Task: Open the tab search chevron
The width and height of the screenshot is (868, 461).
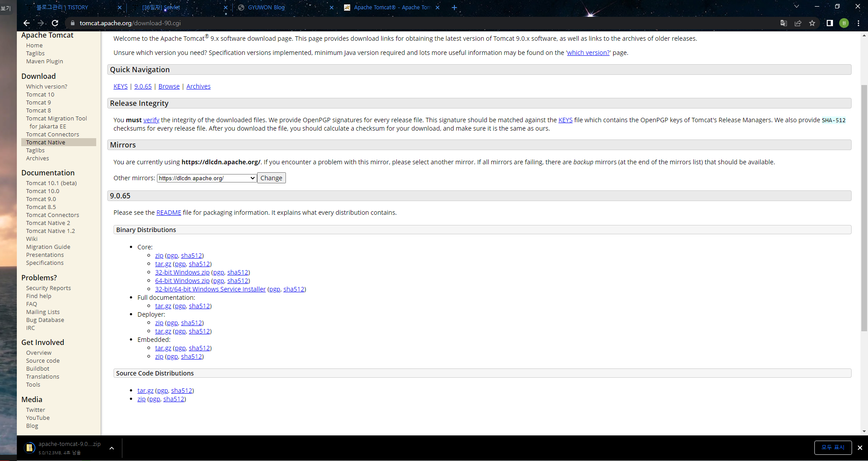Action: 796,7
